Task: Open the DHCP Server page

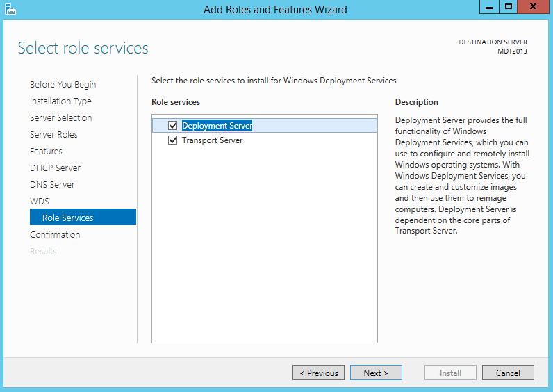Action: [x=55, y=168]
